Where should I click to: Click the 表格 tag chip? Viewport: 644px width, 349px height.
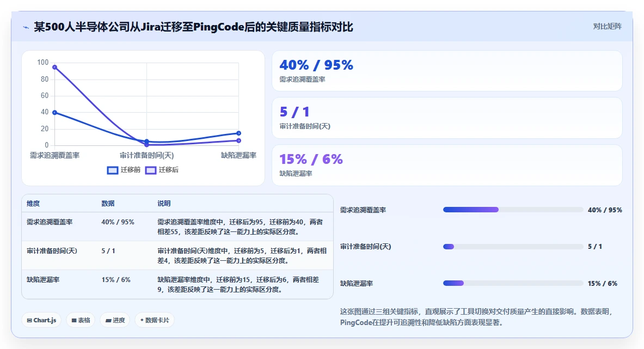click(x=81, y=320)
